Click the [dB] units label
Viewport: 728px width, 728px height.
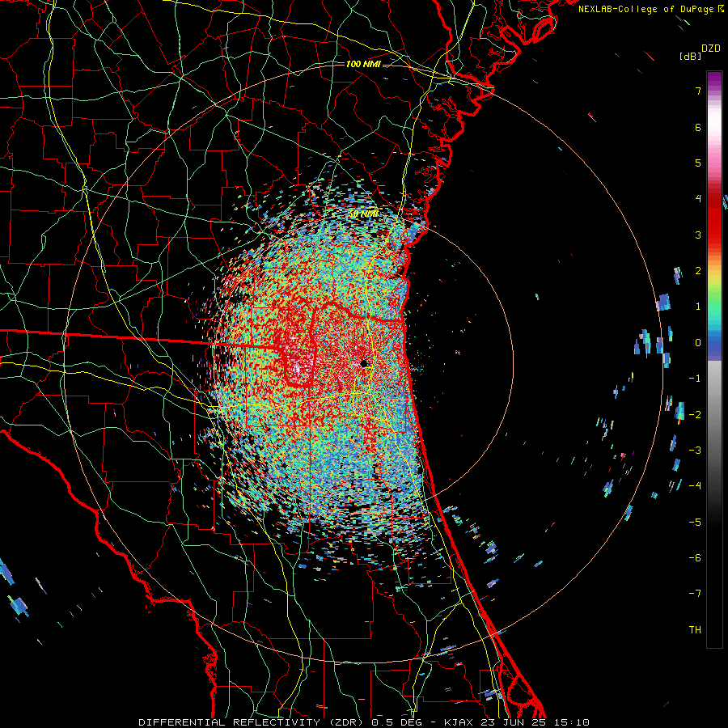[690, 56]
